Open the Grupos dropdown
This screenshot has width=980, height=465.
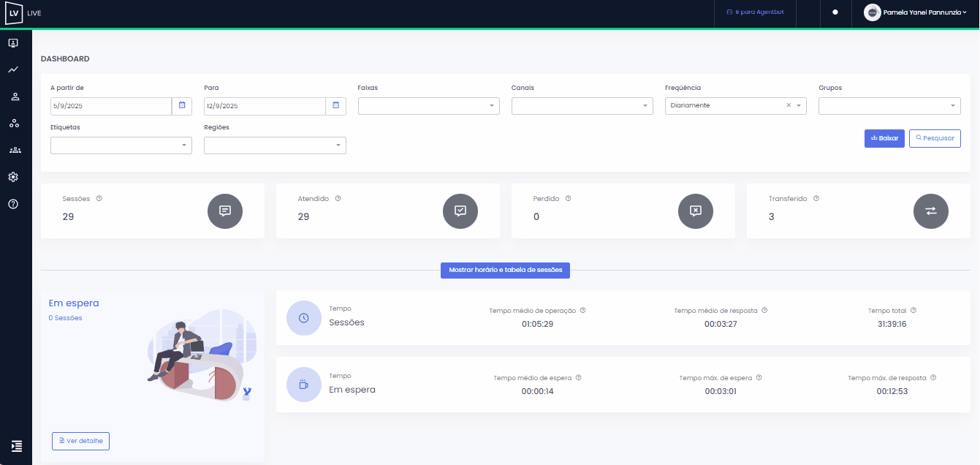889,106
